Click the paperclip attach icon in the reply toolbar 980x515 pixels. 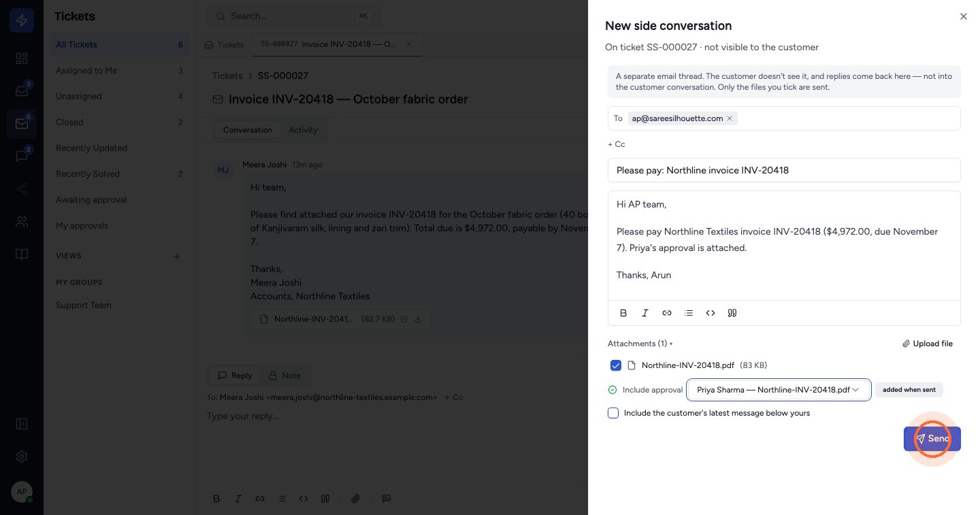click(355, 499)
